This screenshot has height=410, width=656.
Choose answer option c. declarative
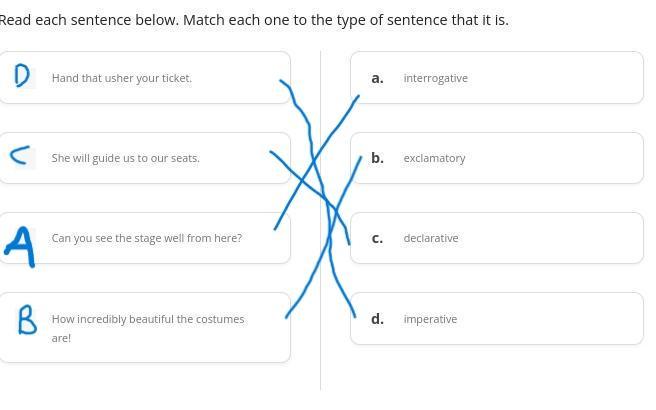coord(497,238)
